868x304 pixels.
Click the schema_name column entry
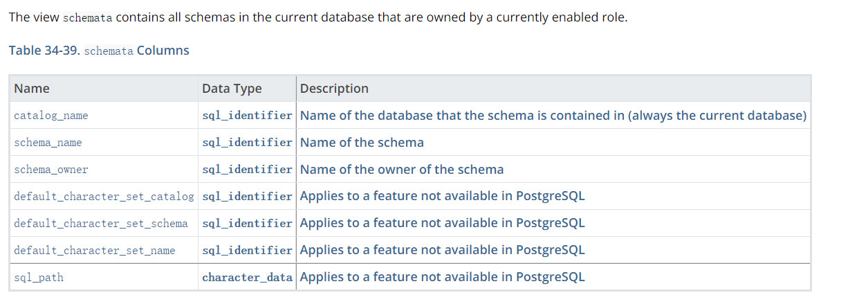click(48, 143)
